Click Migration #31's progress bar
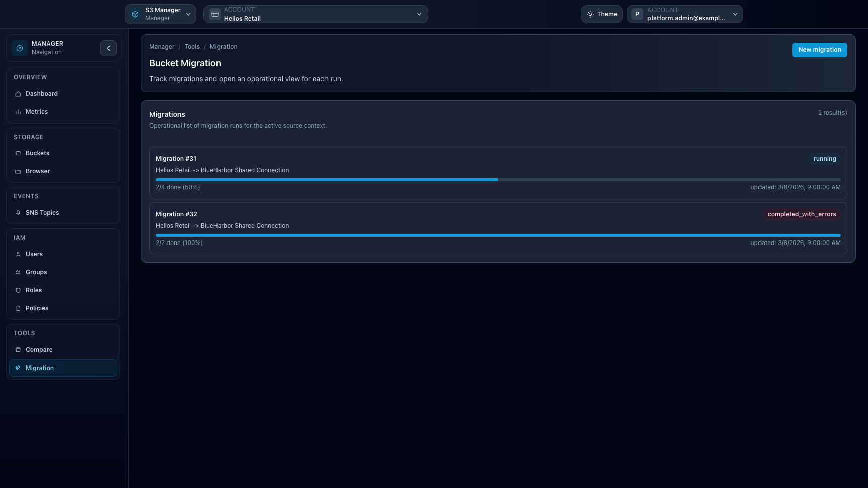 coord(497,179)
